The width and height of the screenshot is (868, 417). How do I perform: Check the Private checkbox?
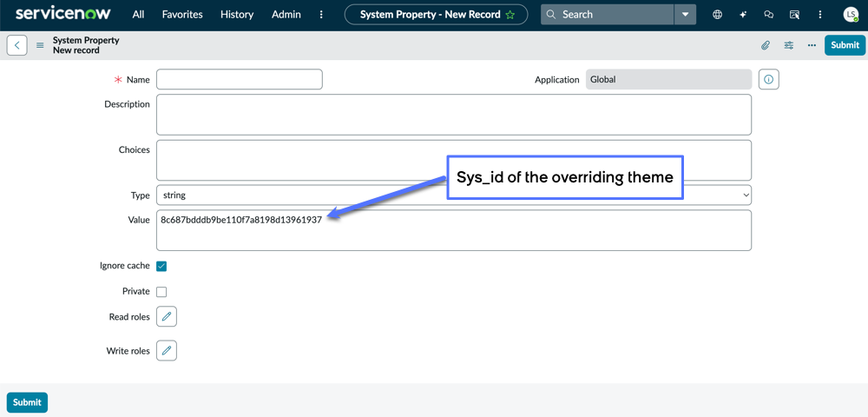(x=161, y=292)
